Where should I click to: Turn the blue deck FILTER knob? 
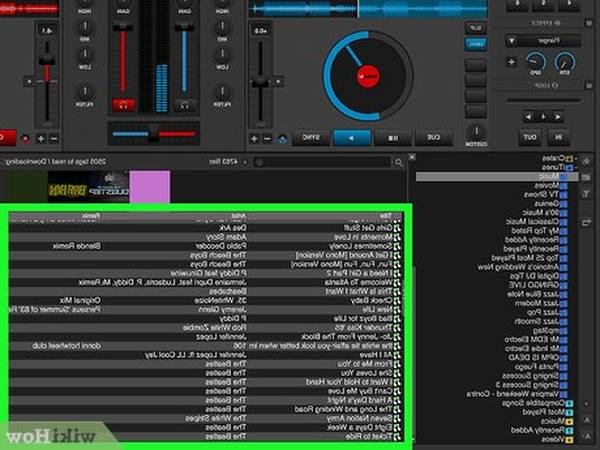tap(222, 92)
